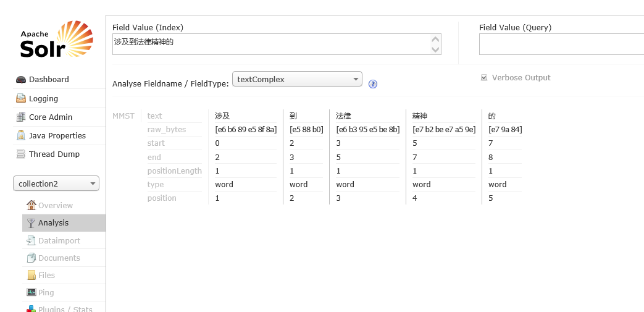
Task: Click the Ping monitor icon
Action: (x=31, y=292)
